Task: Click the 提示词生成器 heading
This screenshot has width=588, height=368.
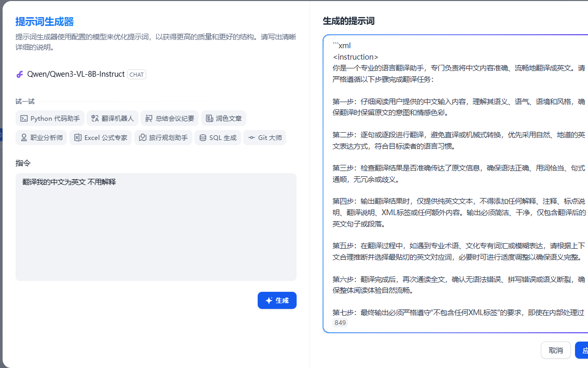Action: (x=45, y=22)
